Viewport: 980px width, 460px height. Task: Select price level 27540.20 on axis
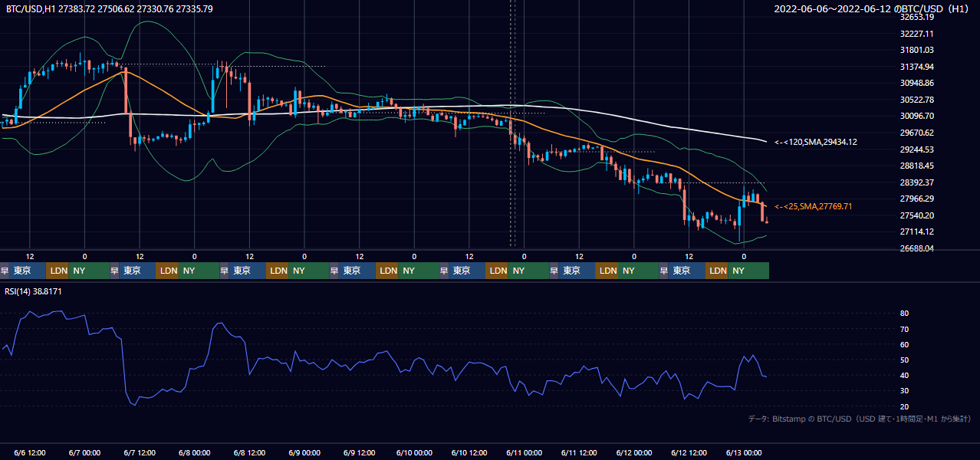(916, 215)
